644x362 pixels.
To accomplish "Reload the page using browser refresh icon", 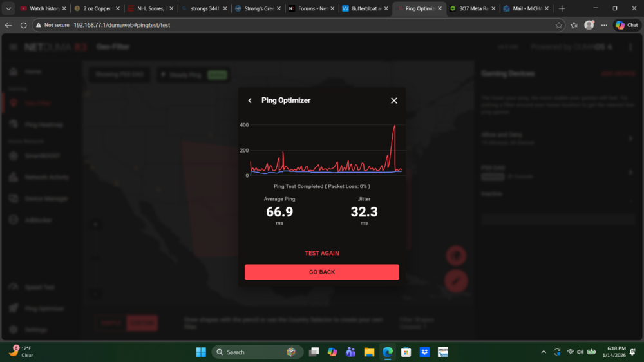I will [x=24, y=25].
